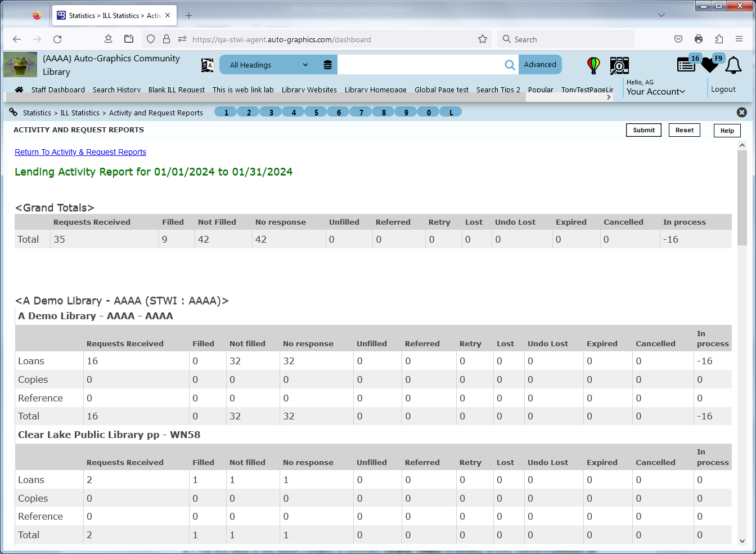The width and height of the screenshot is (756, 554).
Task: Click the Clear Lake Public Library pp heading
Action: [109, 435]
